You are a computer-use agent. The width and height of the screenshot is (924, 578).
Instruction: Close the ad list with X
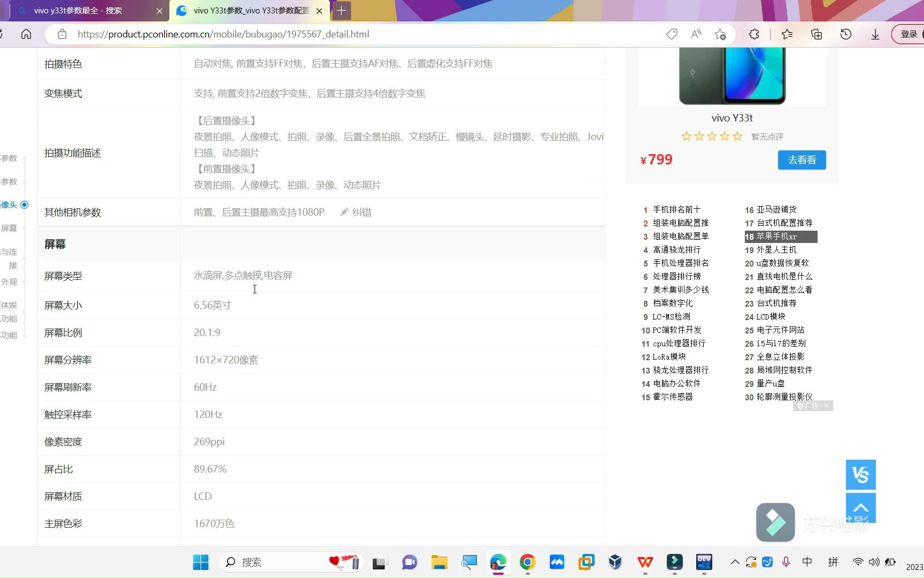pyautogui.click(x=827, y=406)
